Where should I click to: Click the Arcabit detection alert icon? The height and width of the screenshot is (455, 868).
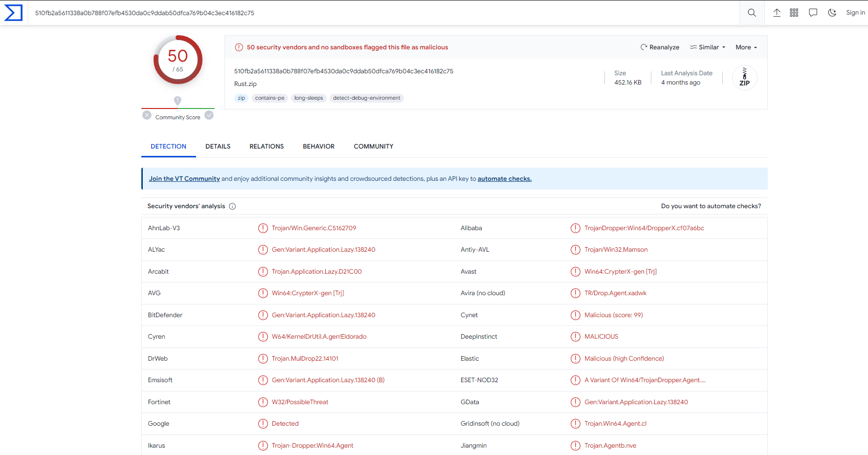pos(263,272)
